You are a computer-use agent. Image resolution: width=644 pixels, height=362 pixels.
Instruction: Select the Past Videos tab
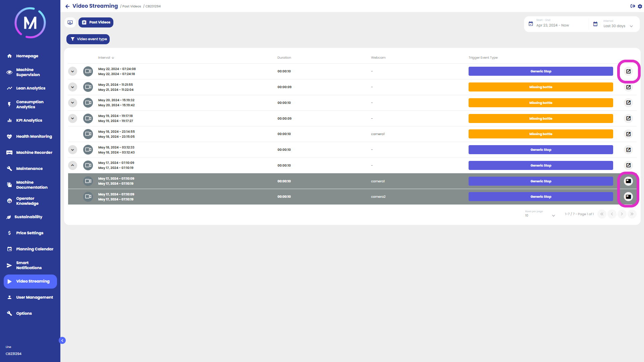click(96, 22)
